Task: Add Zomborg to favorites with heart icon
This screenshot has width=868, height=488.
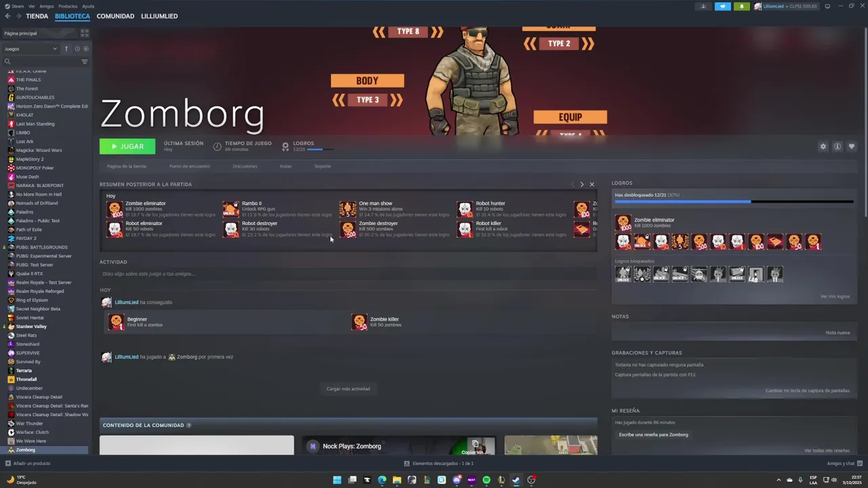Action: (x=852, y=146)
